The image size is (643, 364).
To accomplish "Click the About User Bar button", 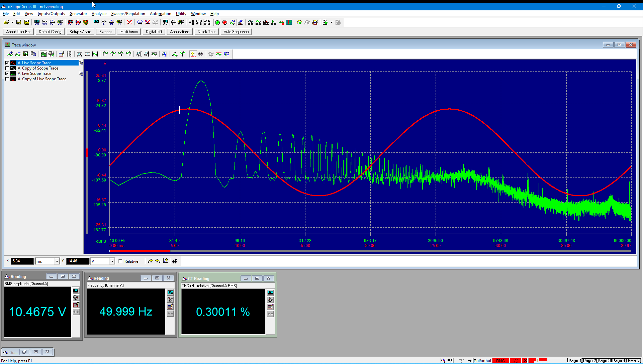I will [18, 32].
